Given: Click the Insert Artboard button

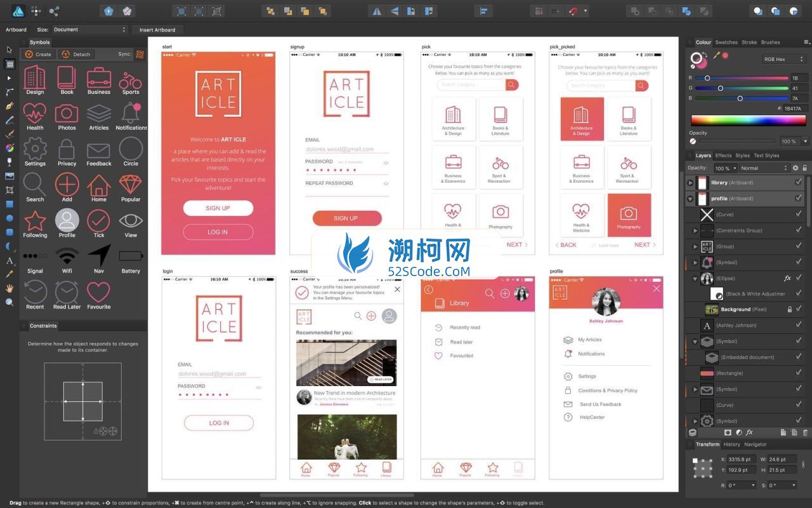Looking at the screenshot, I should coord(157,29).
